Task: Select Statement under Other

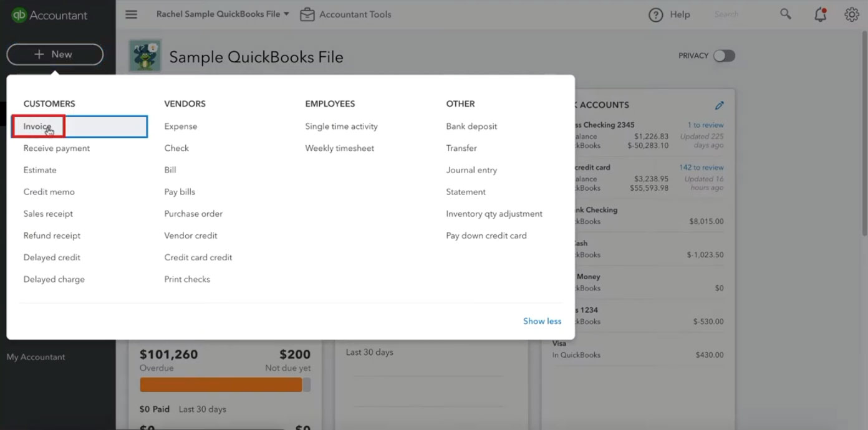Action: [466, 192]
